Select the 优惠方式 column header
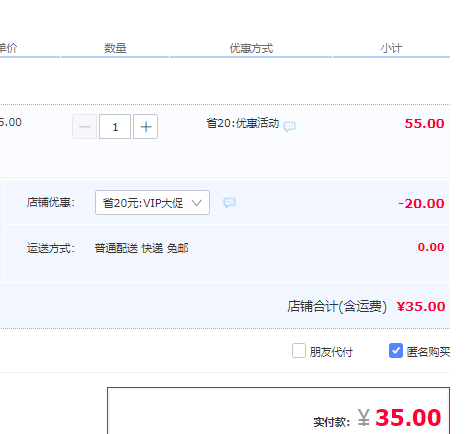Screen dimensions: 471x434 pyautogui.click(x=251, y=48)
